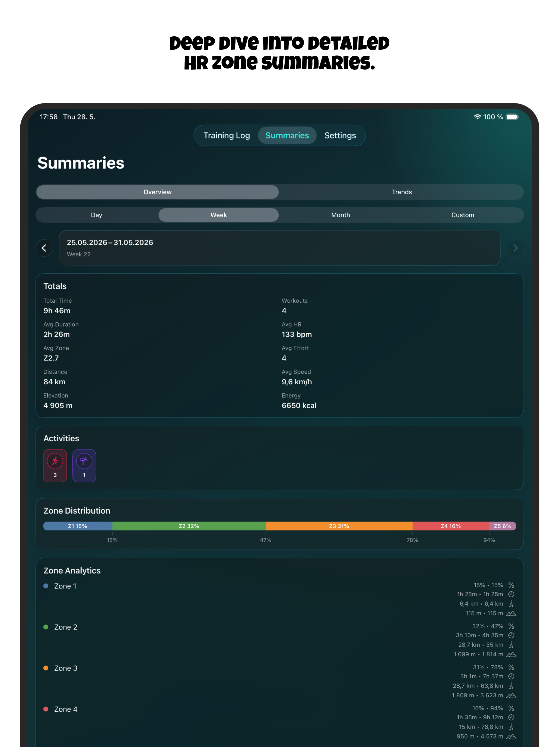Select the Zone 3 analytics row label
Image resolution: width=560 pixels, height=747 pixels.
[x=66, y=668]
